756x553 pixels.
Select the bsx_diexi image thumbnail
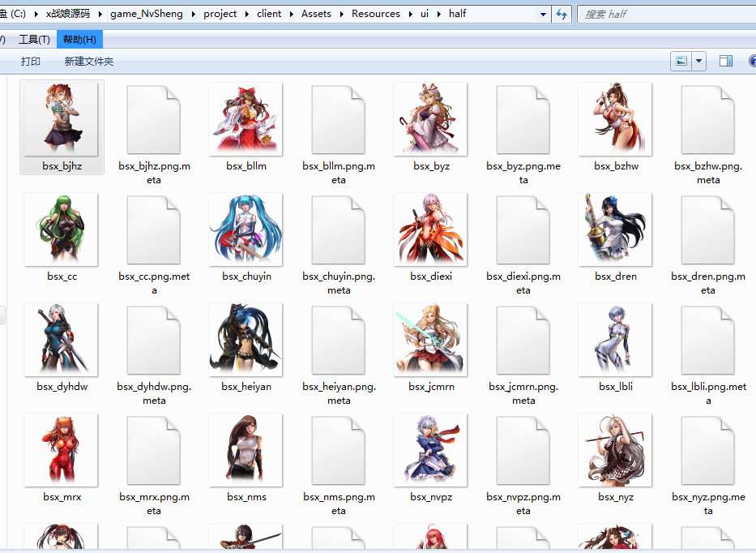click(430, 229)
